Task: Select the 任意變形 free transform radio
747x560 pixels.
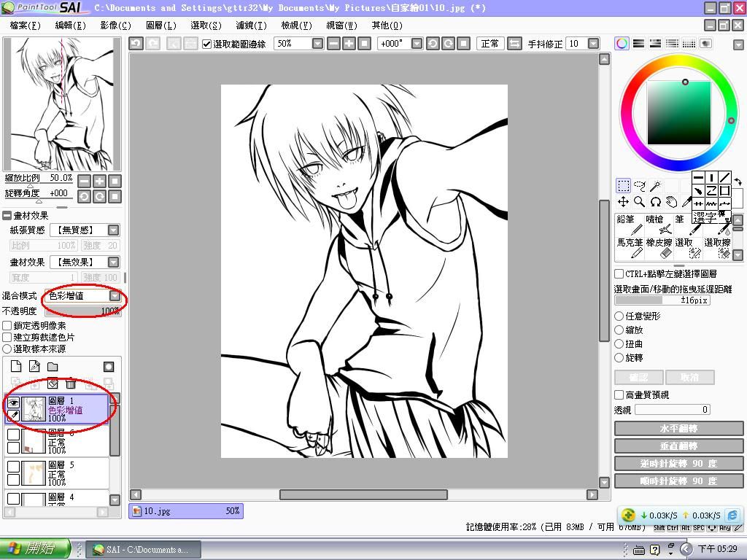Action: (x=619, y=316)
